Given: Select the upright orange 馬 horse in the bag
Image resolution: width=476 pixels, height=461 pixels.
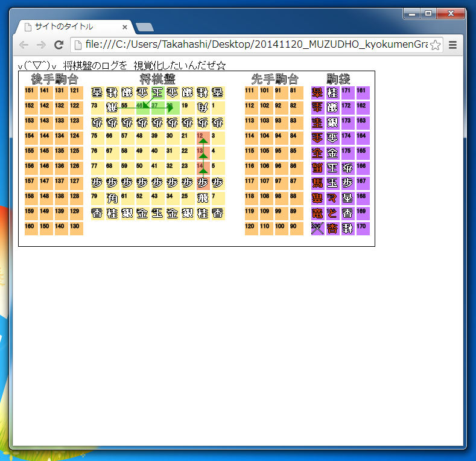Looking at the screenshot, I should (x=317, y=183).
